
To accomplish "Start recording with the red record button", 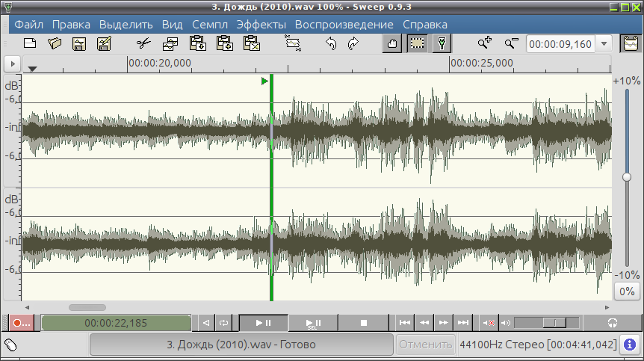I will point(22,323).
